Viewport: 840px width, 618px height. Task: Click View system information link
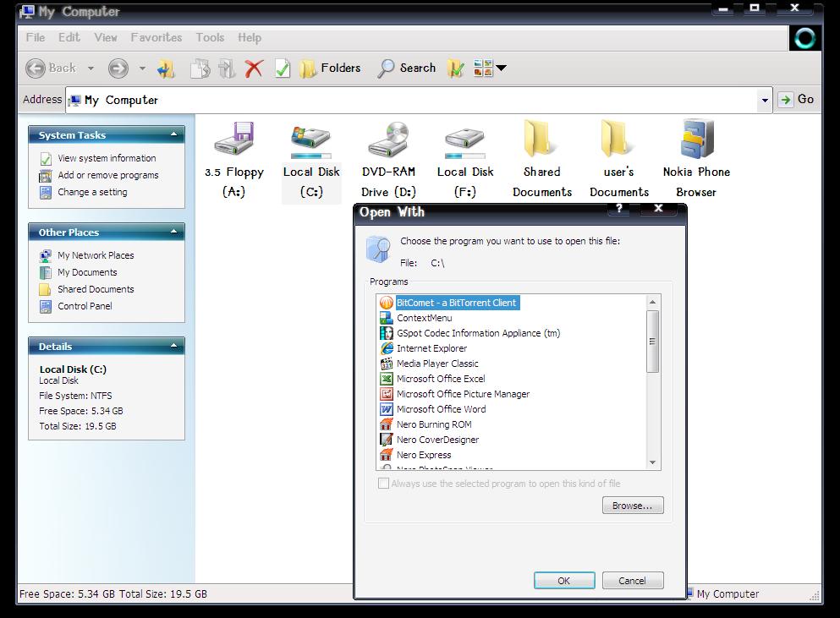(107, 158)
